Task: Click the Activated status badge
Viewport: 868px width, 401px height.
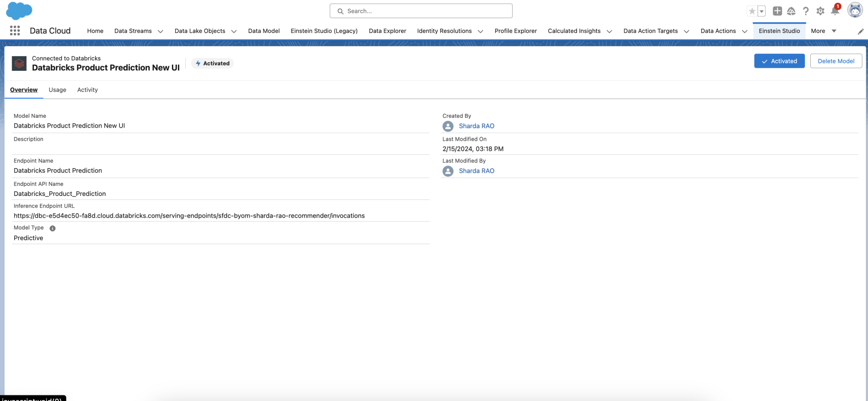Action: (212, 63)
